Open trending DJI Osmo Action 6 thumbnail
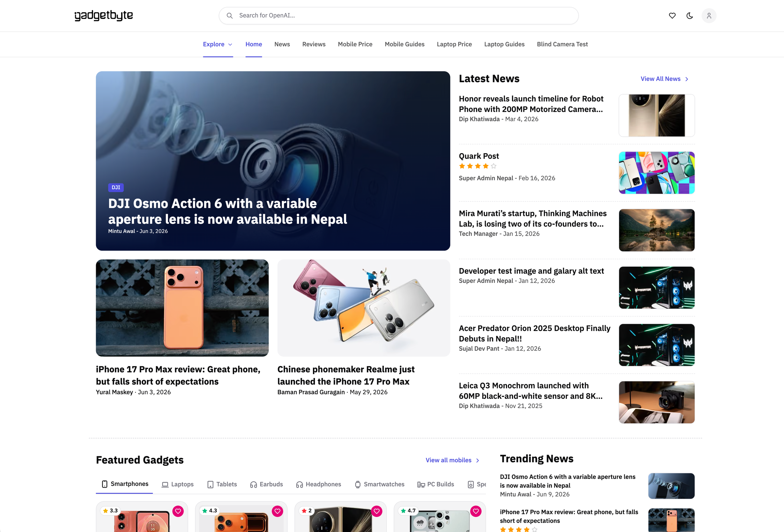This screenshot has width=784, height=532. tap(671, 486)
